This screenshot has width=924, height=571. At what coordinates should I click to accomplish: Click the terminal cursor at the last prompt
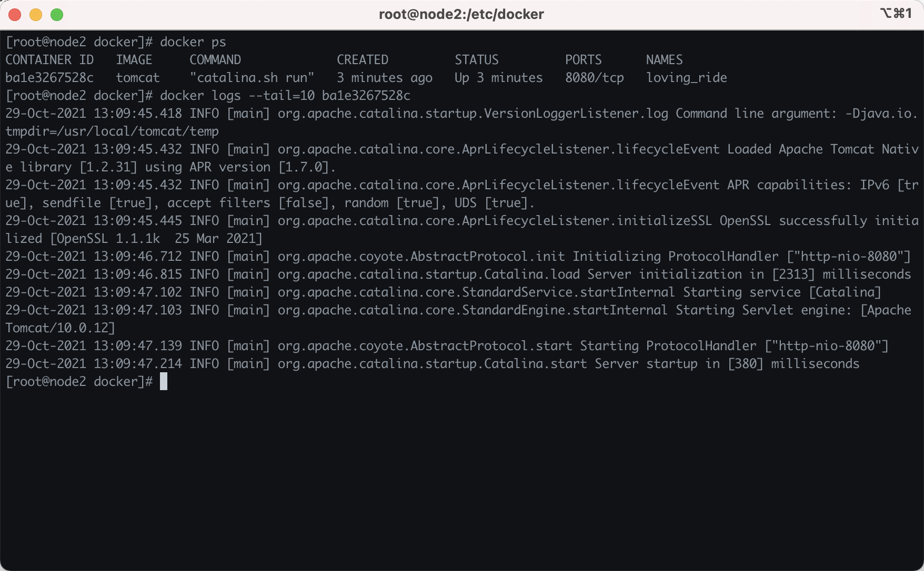pyautogui.click(x=164, y=381)
